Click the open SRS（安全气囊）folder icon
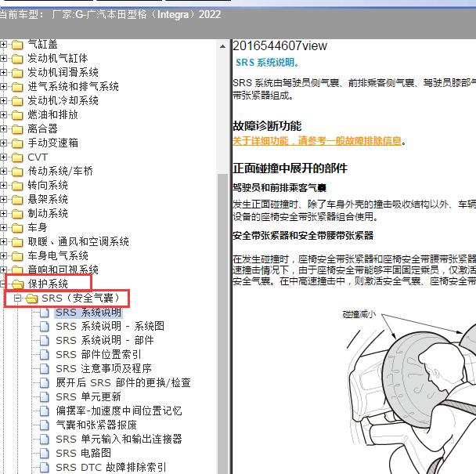This screenshot has height=474, width=476. [x=32, y=299]
